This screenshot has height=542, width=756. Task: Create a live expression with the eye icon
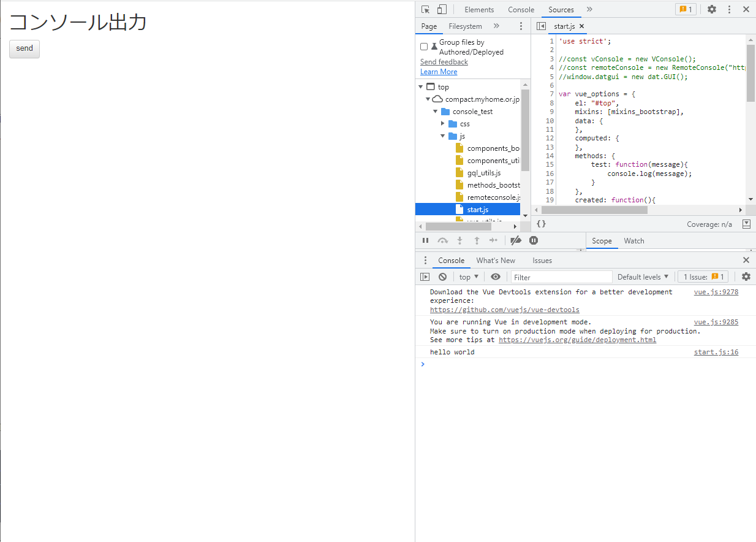click(x=496, y=277)
